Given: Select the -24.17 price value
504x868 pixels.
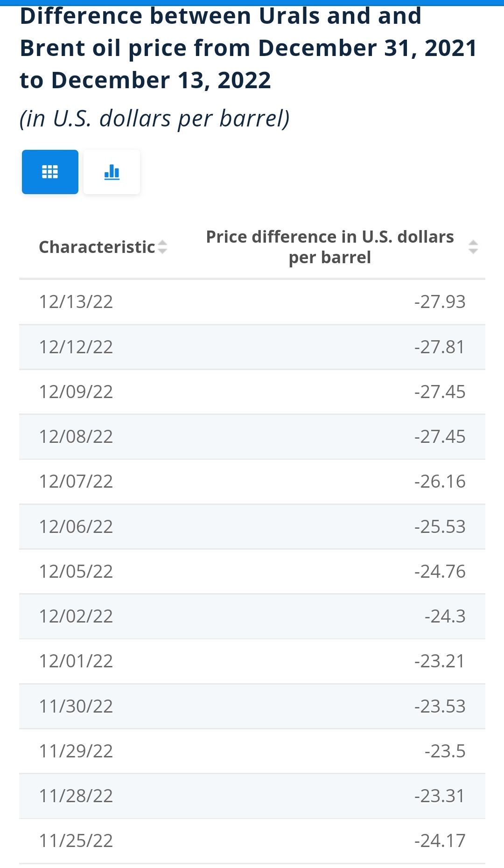Looking at the screenshot, I should coord(440,840).
